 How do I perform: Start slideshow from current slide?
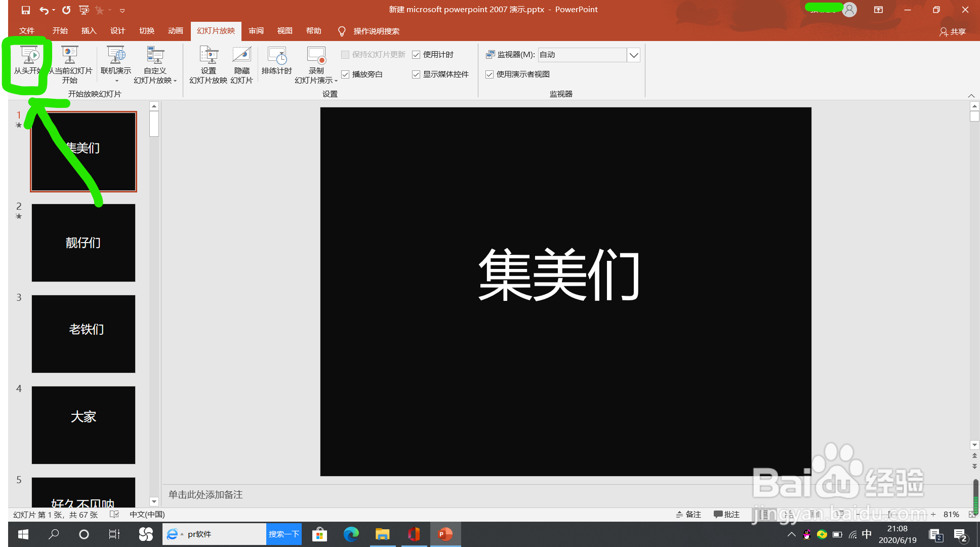click(x=69, y=56)
